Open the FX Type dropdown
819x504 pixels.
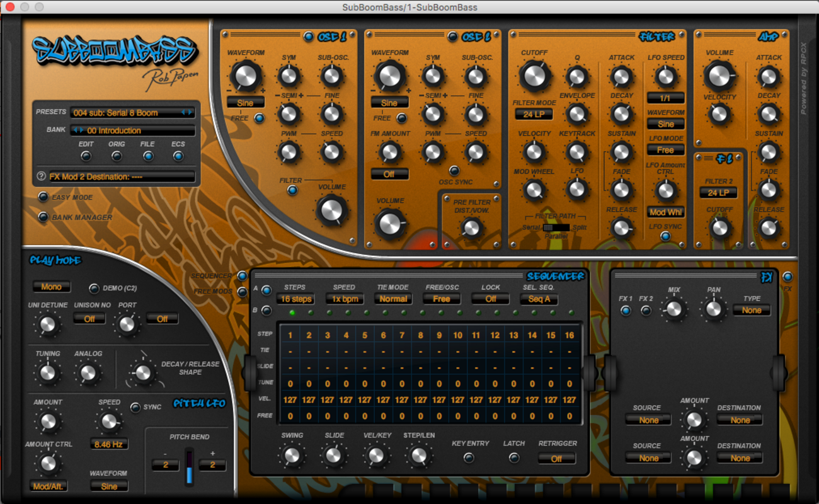(x=751, y=311)
